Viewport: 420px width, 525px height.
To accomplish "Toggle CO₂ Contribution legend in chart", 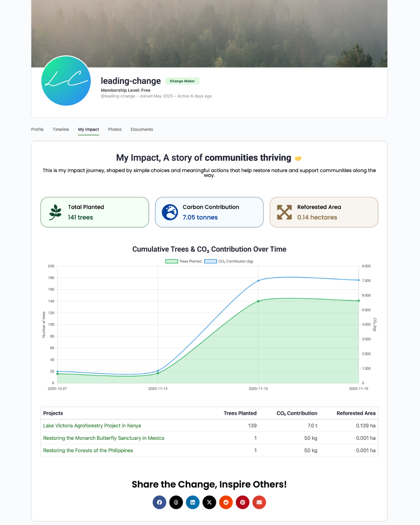I will [x=229, y=261].
